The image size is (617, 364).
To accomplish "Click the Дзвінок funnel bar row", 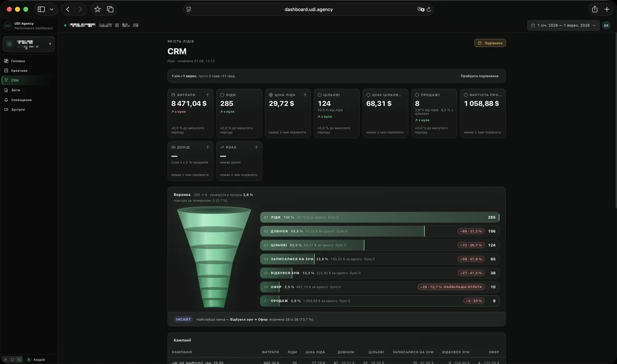I will [380, 231].
